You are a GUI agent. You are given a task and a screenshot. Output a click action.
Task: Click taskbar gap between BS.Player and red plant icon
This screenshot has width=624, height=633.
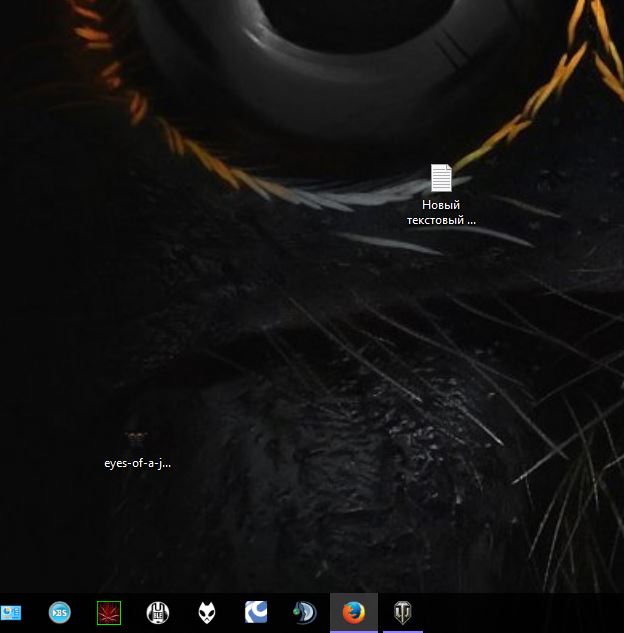[x=84, y=612]
